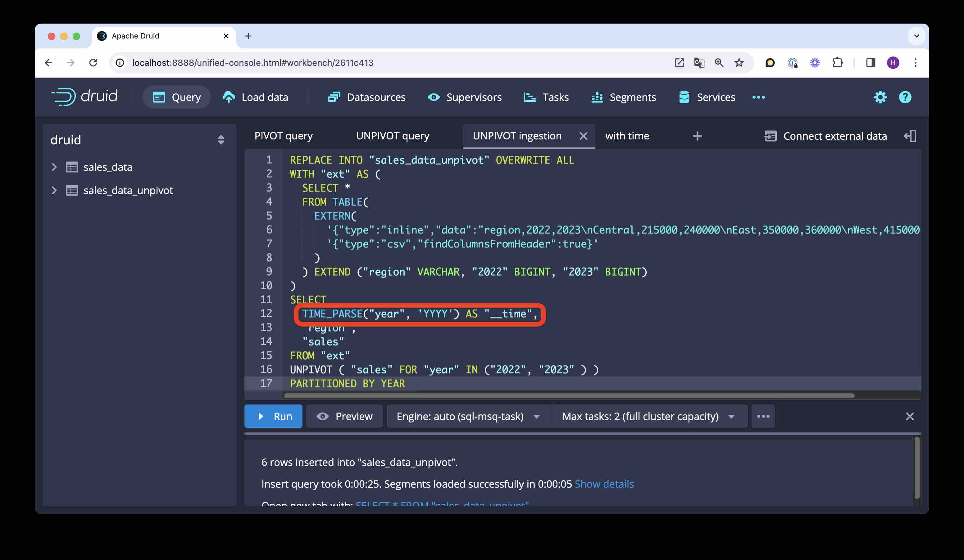Open the Max tasks dropdown
The height and width of the screenshot is (560, 964).
point(649,416)
